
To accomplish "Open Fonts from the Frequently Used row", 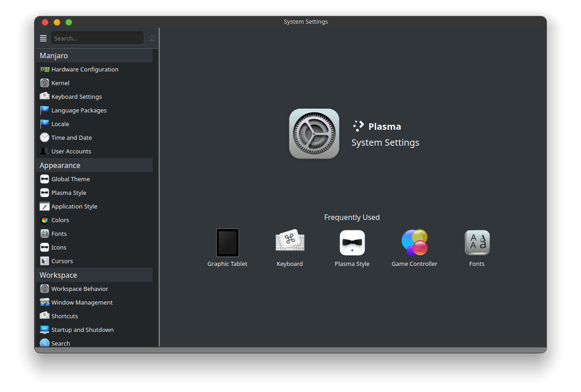I will tap(477, 248).
